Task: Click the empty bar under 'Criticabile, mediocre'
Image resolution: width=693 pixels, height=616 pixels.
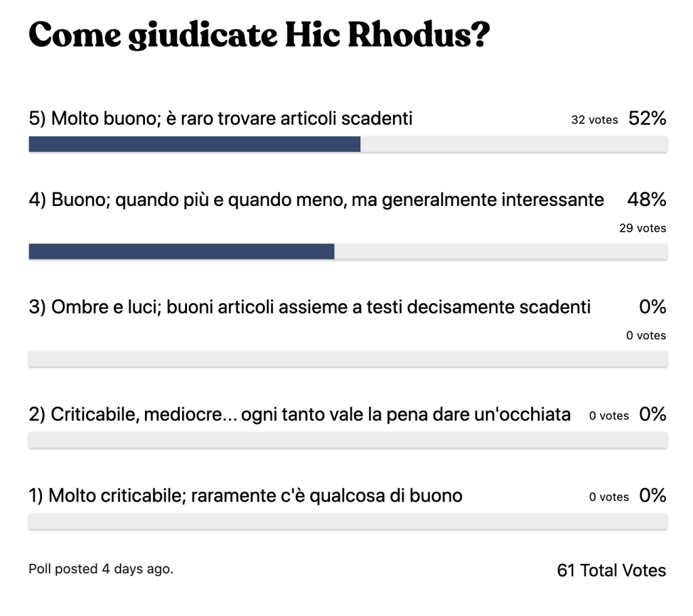Action: (348, 440)
